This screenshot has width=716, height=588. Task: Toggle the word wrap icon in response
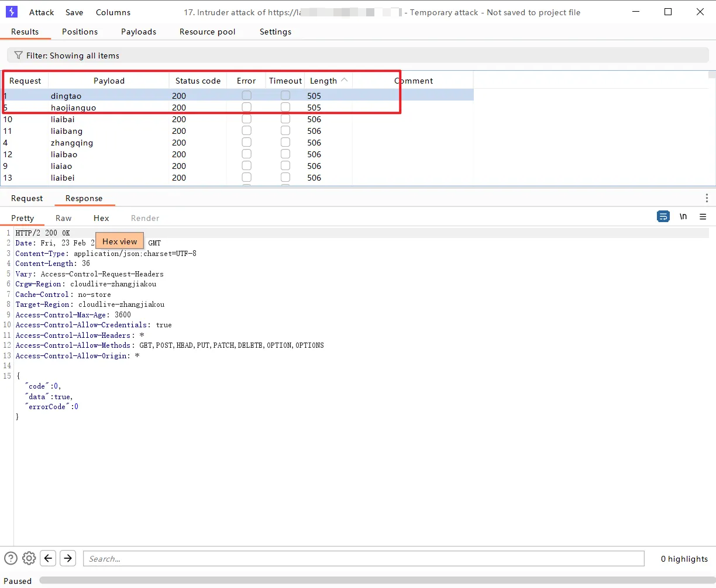663,217
